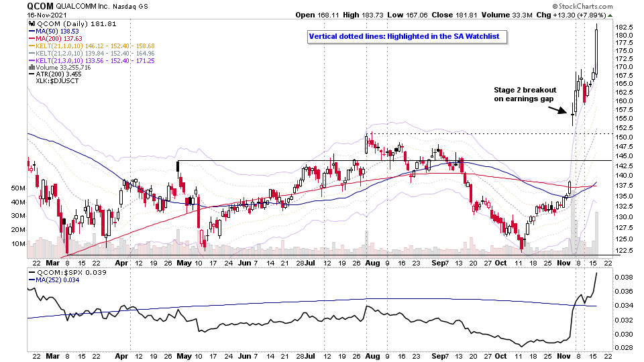Click the MA(50) 138.53 legend entry
Image resolution: width=644 pixels, height=362 pixels.
54,32
